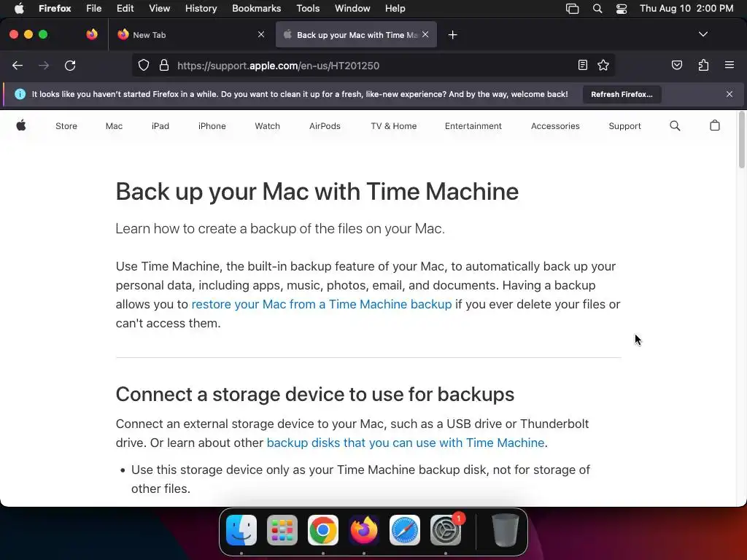Open the macOS Apple menu

19,9
